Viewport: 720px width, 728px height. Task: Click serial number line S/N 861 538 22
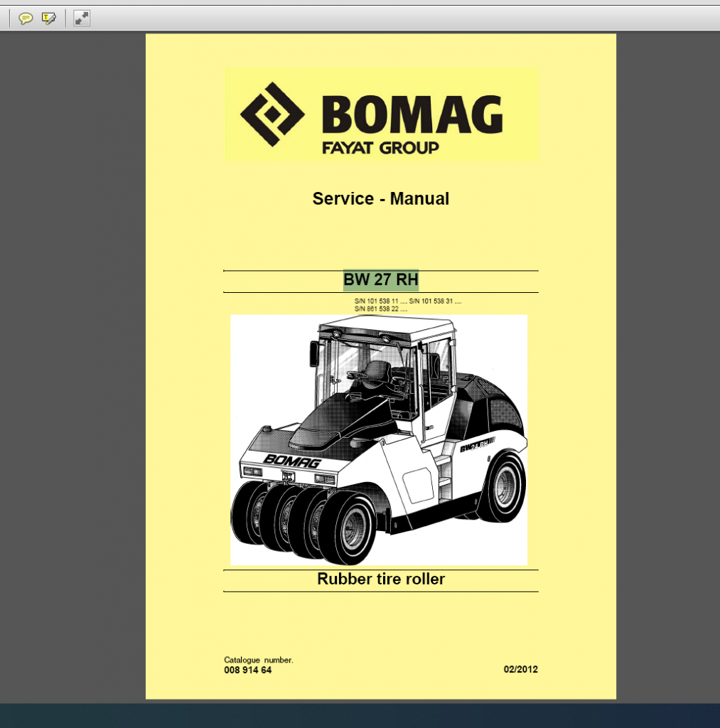click(381, 309)
